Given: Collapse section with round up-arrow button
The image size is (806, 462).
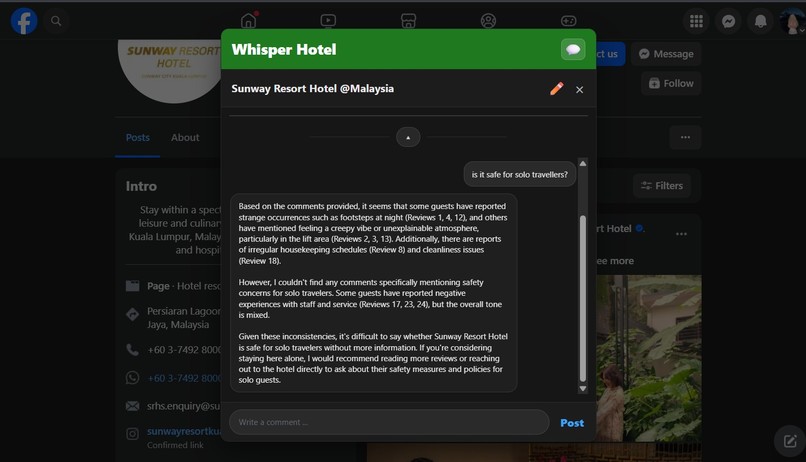Looking at the screenshot, I should [408, 137].
